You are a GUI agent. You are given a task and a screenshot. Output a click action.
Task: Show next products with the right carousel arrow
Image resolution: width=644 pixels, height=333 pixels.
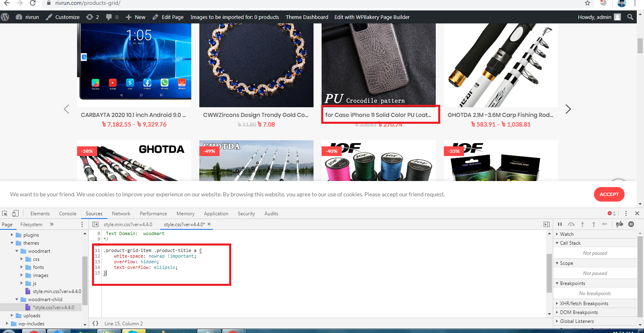tap(568, 109)
